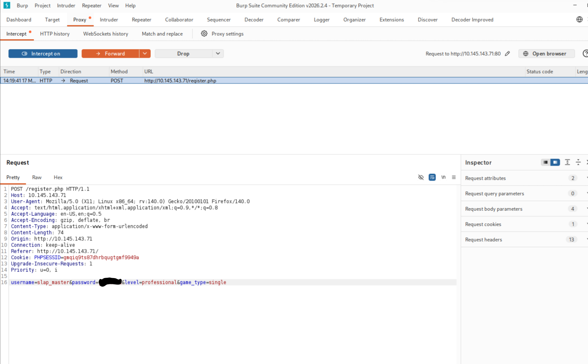Switch to Match and replace subtab
The image size is (588, 364).
(162, 34)
